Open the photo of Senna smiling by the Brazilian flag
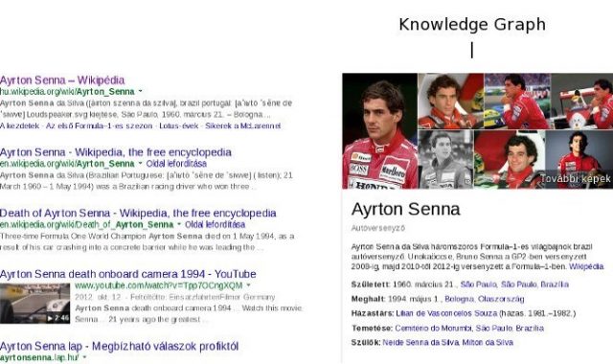 [510, 160]
